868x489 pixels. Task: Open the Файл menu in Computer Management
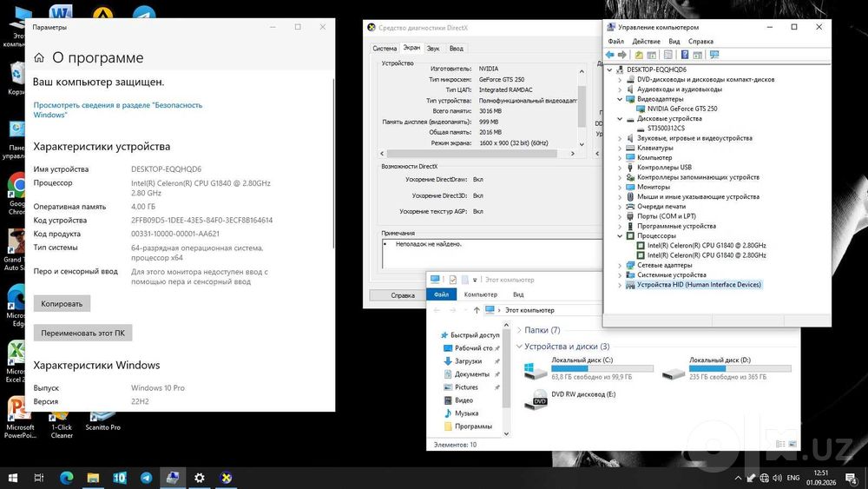click(x=615, y=42)
